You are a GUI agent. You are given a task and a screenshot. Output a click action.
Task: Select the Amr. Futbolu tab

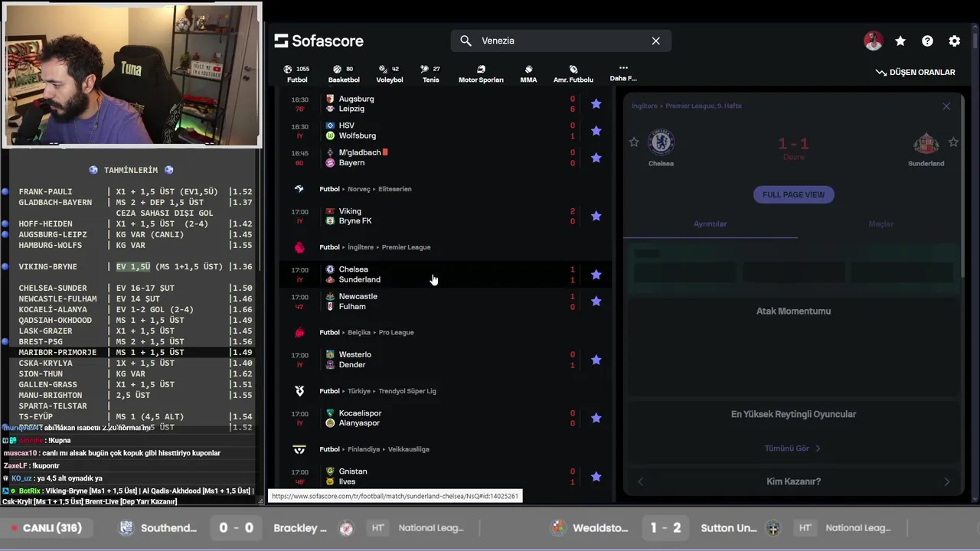coord(573,73)
